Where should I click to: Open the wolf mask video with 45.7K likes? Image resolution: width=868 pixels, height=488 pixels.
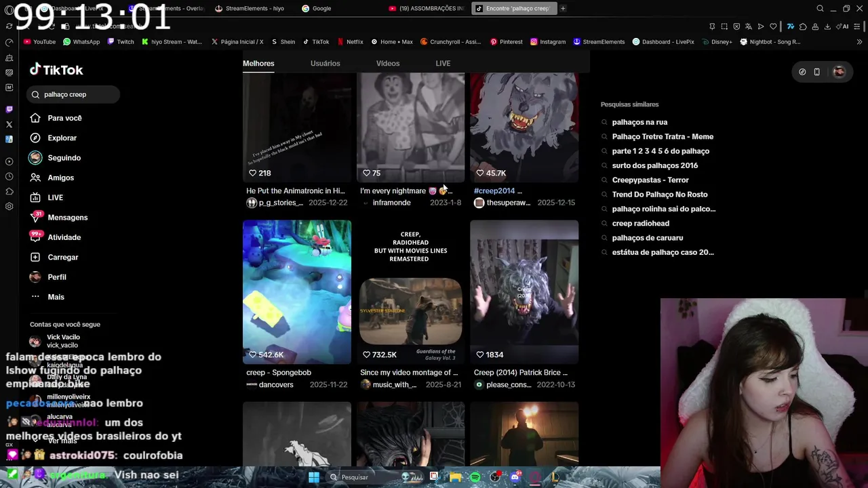524,127
